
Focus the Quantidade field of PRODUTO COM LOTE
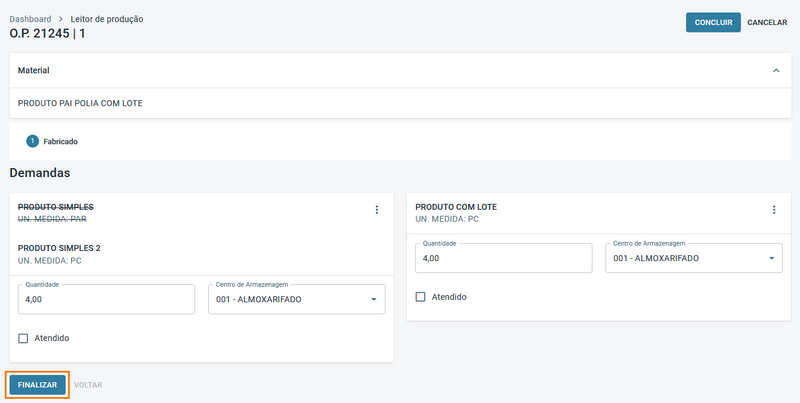(x=503, y=258)
